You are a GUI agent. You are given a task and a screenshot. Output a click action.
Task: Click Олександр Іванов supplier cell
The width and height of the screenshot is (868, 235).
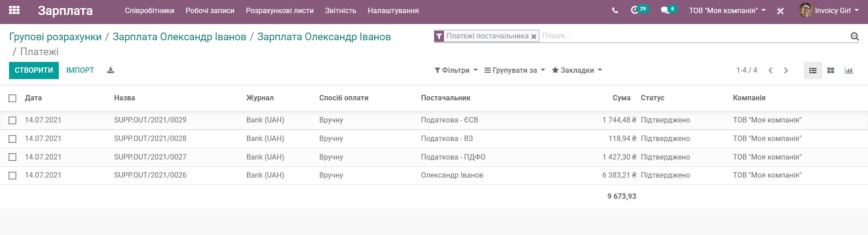452,175
